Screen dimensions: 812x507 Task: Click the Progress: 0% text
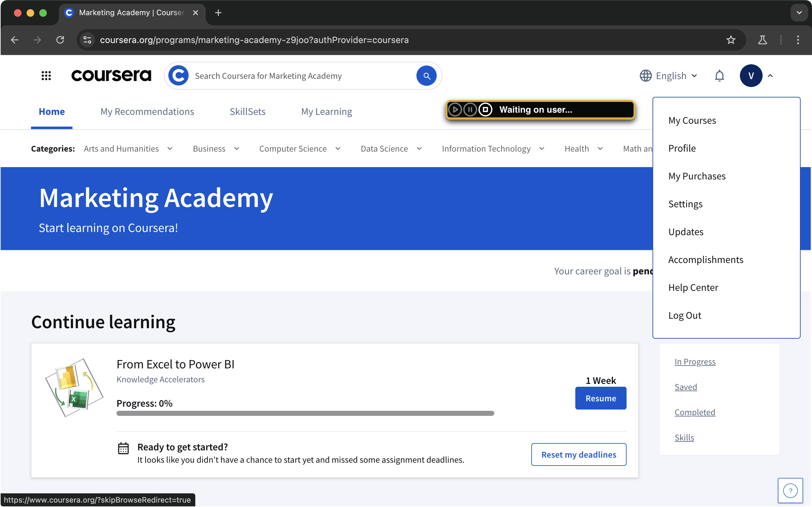click(144, 403)
